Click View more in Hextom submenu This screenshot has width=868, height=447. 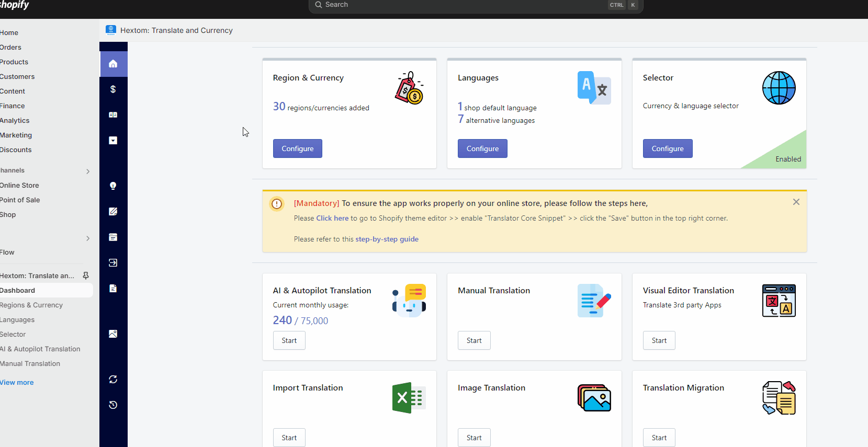click(x=17, y=382)
